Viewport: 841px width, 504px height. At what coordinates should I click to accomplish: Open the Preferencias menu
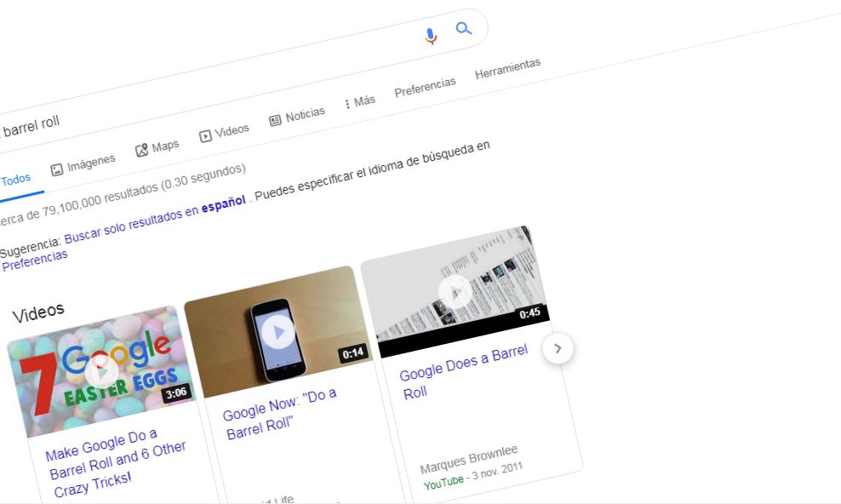point(426,83)
